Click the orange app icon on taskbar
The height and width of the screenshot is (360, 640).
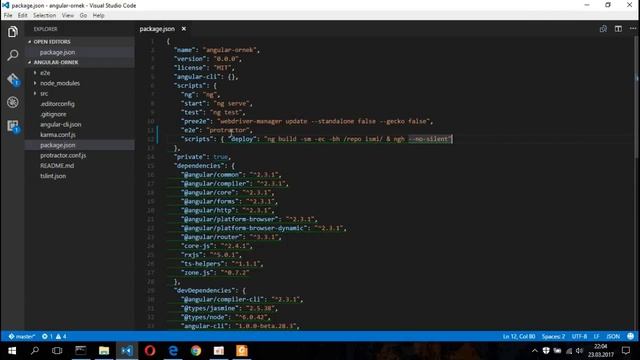coord(242,351)
